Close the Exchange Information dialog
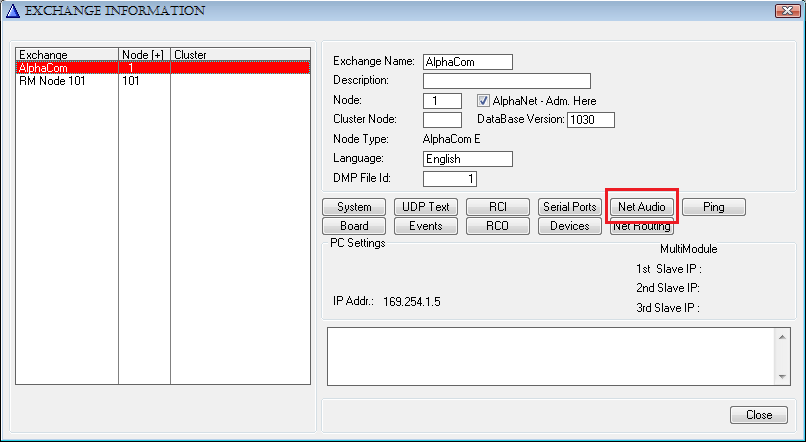Viewport: 806px width, 442px height. [759, 415]
